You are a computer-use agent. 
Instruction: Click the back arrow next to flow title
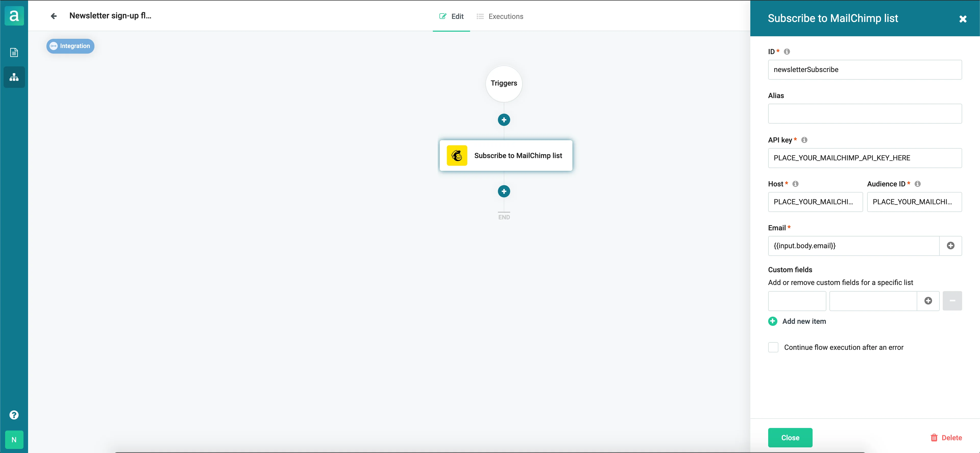click(x=54, y=16)
